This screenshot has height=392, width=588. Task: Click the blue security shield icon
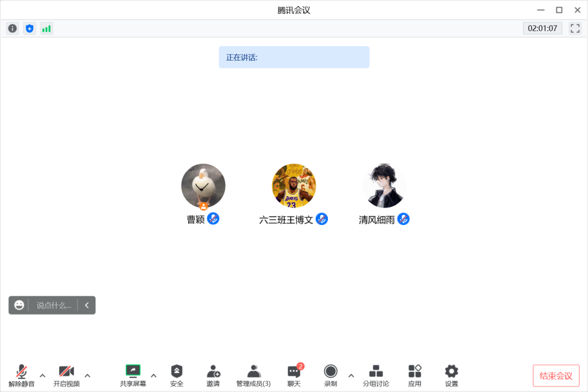tap(30, 28)
